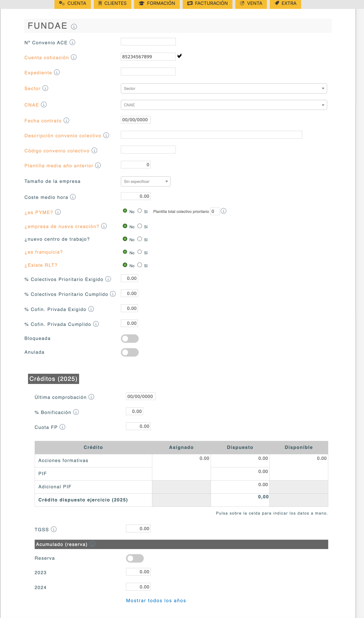Show info for Expediente

tap(57, 73)
